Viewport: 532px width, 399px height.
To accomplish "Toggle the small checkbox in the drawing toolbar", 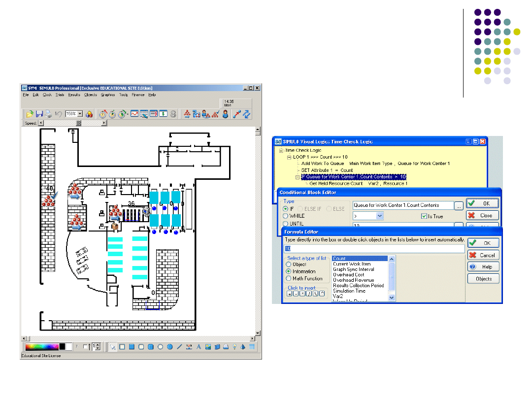I will click(85, 347).
